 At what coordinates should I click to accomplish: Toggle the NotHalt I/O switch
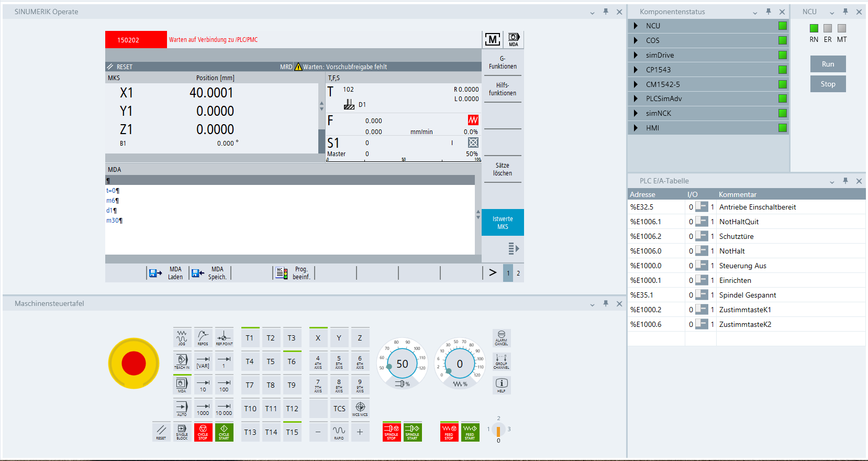pos(701,251)
